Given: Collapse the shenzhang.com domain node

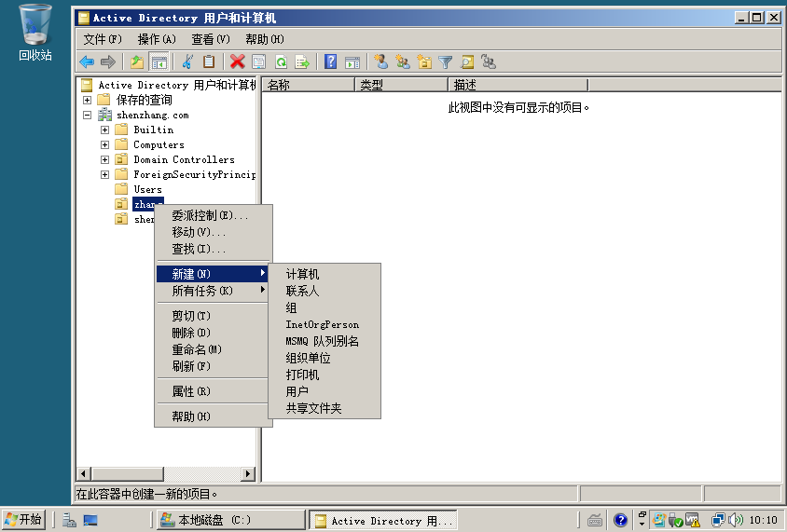Looking at the screenshot, I should click(88, 115).
